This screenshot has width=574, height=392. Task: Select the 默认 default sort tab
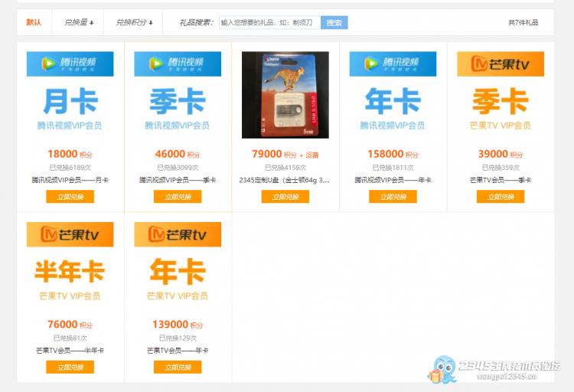[34, 22]
